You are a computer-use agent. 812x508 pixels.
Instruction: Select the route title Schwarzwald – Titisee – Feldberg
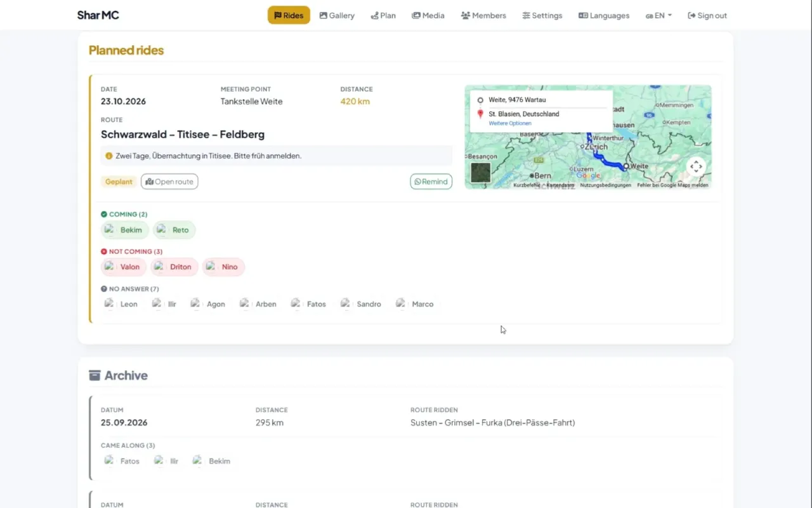point(183,135)
